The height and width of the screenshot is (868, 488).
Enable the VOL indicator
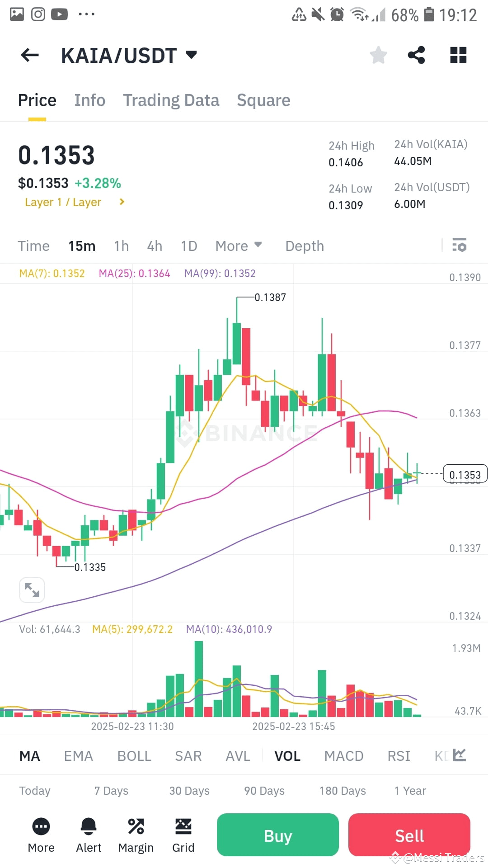click(x=287, y=755)
